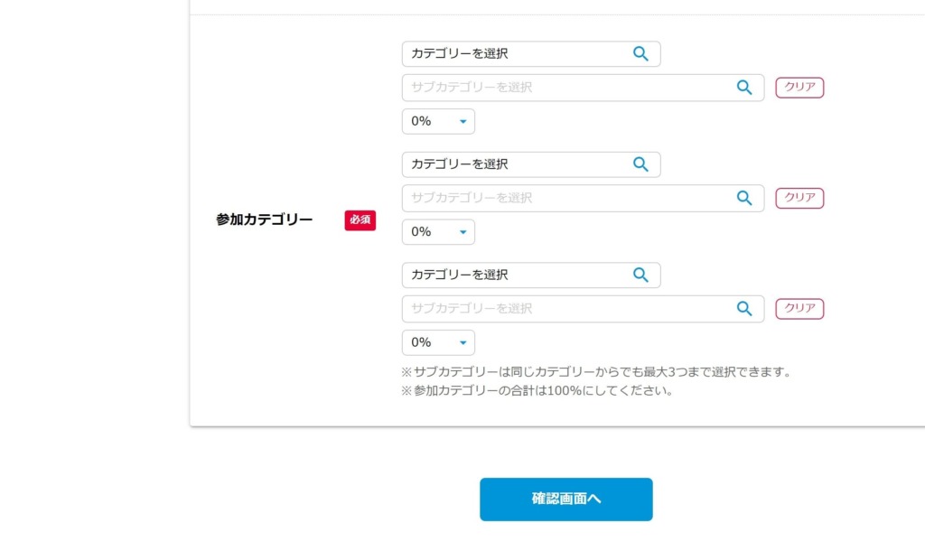The width and height of the screenshot is (925, 560).
Task: Focus the first サブカテゴリーを選択 input field
Action: point(583,88)
